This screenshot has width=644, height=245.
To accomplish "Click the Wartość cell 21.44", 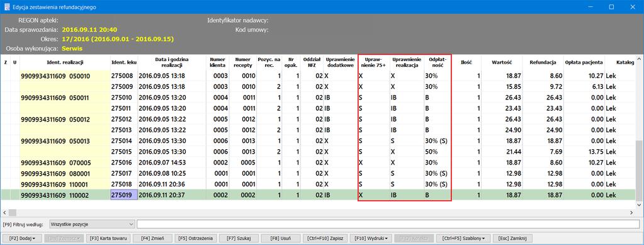I will 502,152.
